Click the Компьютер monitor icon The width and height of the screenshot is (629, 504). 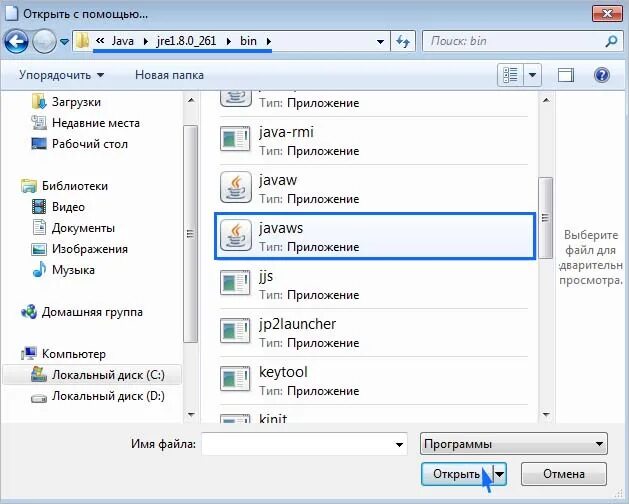29,354
